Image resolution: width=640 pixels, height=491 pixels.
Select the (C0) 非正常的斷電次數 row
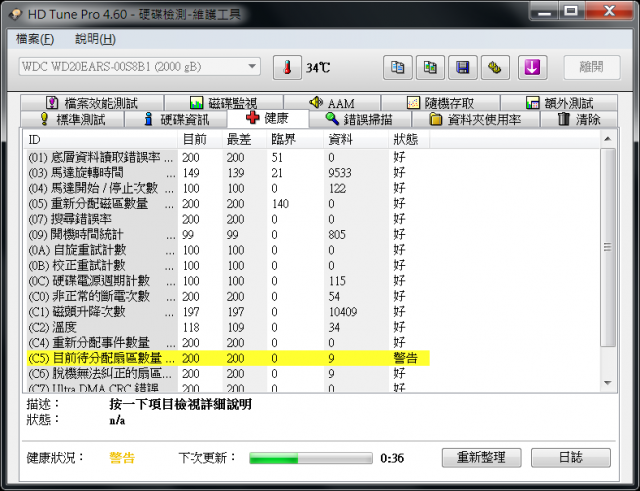[x=228, y=296]
